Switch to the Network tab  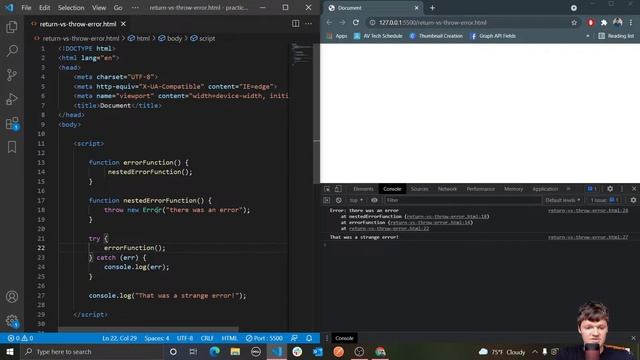[x=447, y=189]
